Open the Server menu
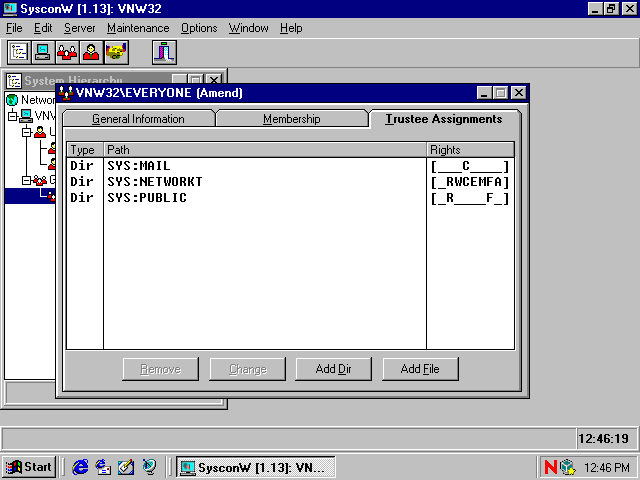This screenshot has width=640, height=480. point(80,28)
